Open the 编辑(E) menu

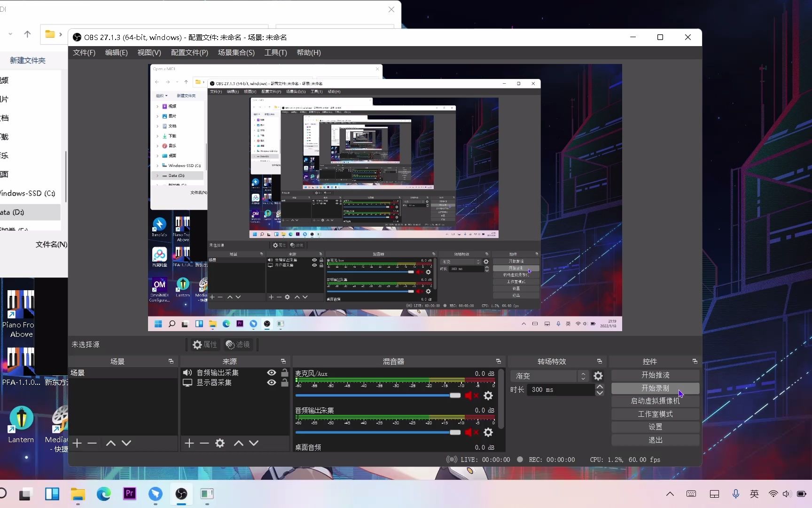(117, 53)
